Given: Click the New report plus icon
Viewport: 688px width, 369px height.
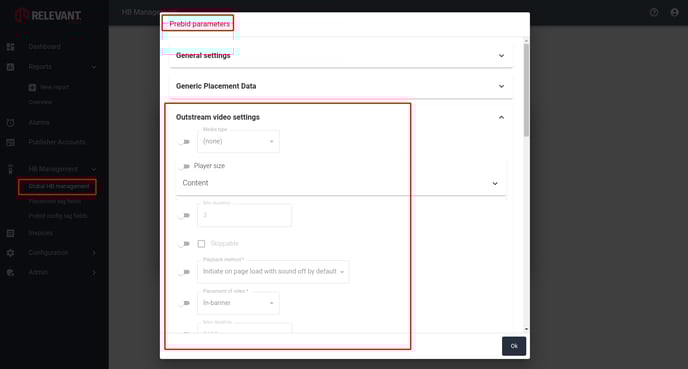Looking at the screenshot, I should (x=32, y=87).
